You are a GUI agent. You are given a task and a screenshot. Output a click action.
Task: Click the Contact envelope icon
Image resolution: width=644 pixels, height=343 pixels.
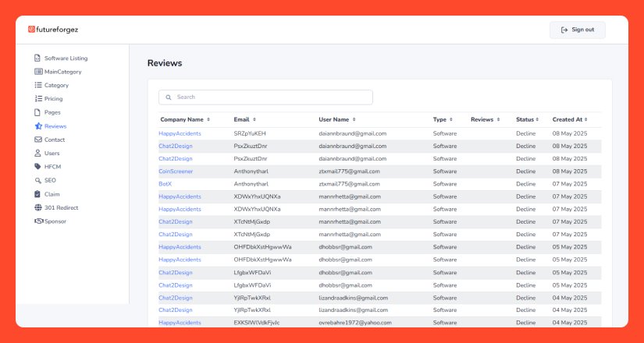37,140
